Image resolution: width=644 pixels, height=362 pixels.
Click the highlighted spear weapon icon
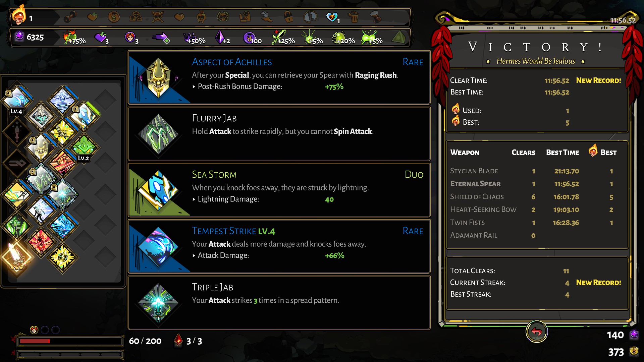(x=16, y=257)
